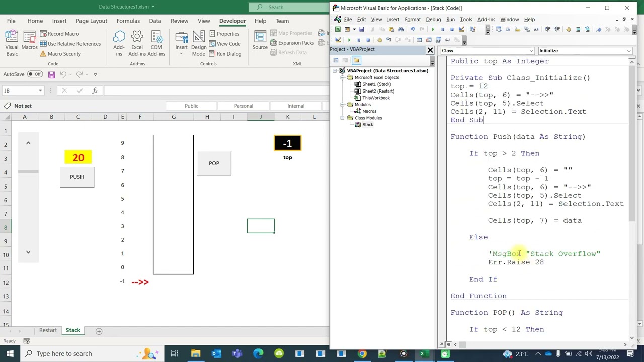644x362 pixels.
Task: Toggle Use Relative References
Action: [70, 44]
